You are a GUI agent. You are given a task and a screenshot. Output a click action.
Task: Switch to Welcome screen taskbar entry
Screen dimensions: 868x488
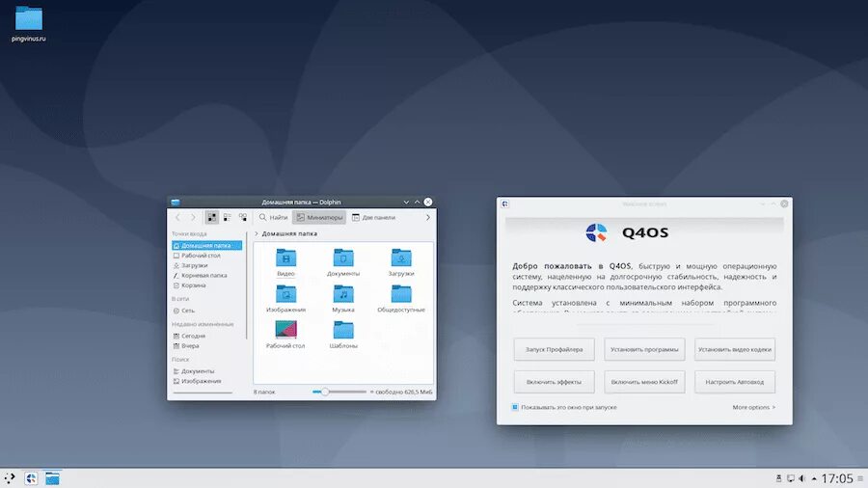point(31,478)
